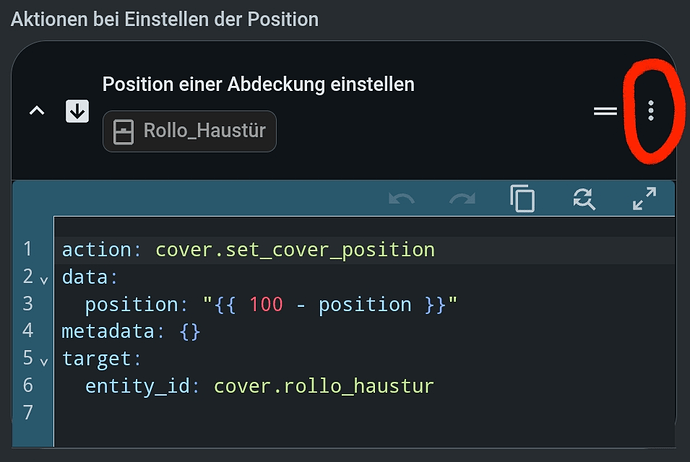The height and width of the screenshot is (462, 690).
Task: Fold the data block at line 2
Action: (x=44, y=280)
